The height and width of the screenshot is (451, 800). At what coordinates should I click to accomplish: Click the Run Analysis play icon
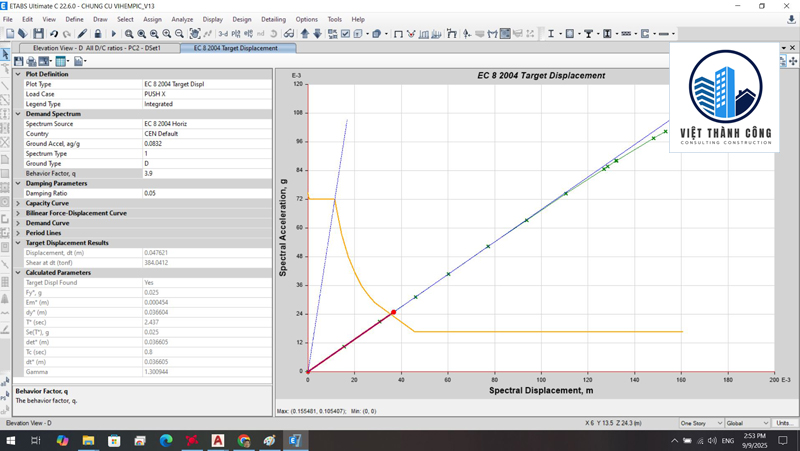click(x=113, y=34)
